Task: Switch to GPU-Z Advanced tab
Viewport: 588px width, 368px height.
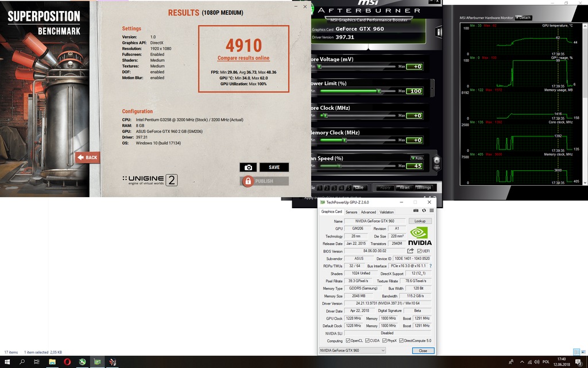Action: point(368,212)
